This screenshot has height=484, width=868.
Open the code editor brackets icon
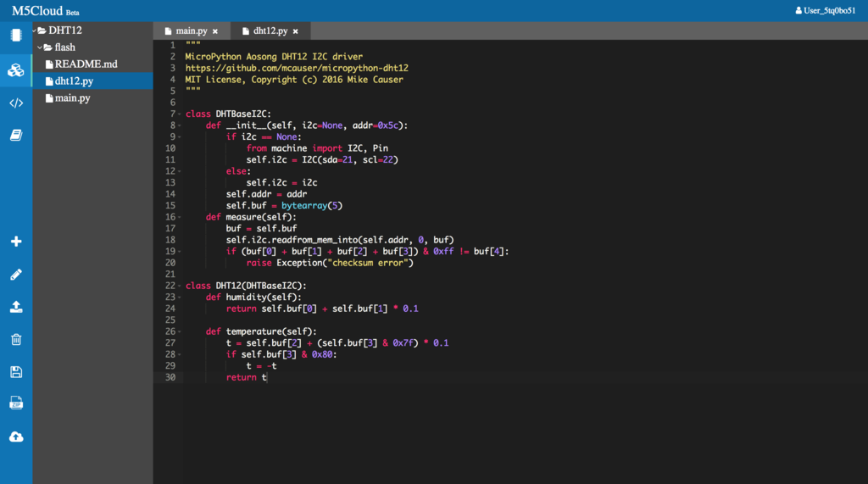click(16, 103)
